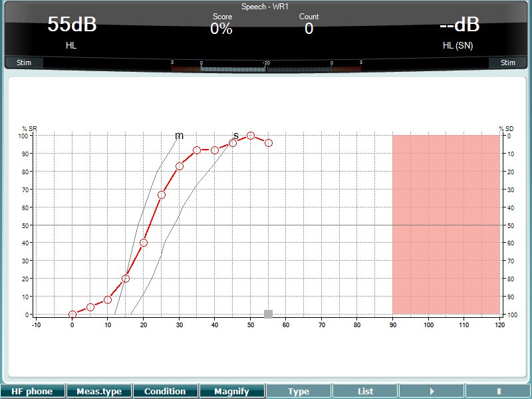Image resolution: width=532 pixels, height=399 pixels.
Task: Open the Meas.type menu
Action: tap(99, 392)
